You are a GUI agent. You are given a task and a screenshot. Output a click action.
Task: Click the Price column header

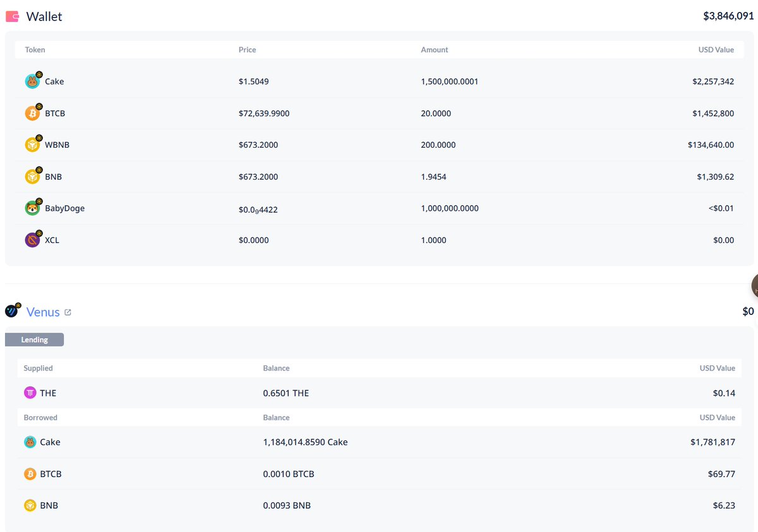pos(247,50)
